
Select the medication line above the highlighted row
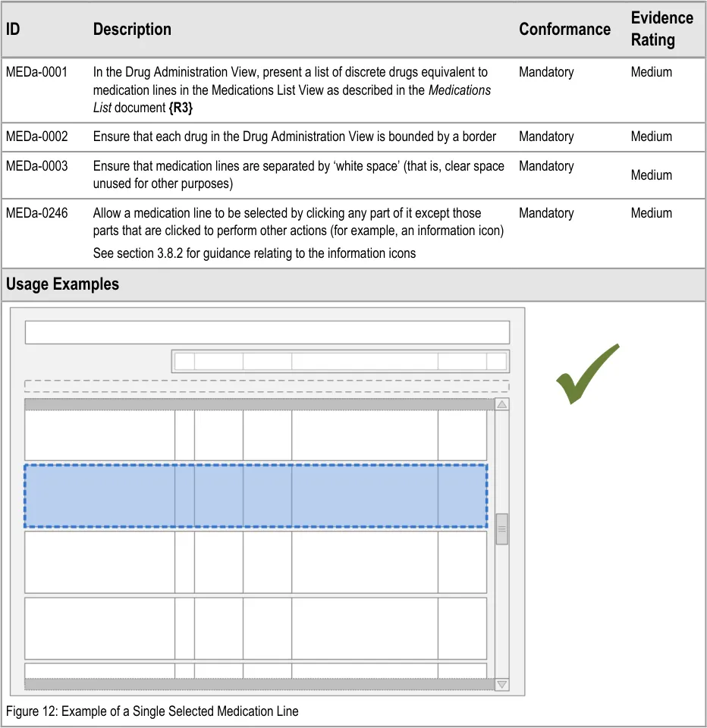[x=256, y=435]
